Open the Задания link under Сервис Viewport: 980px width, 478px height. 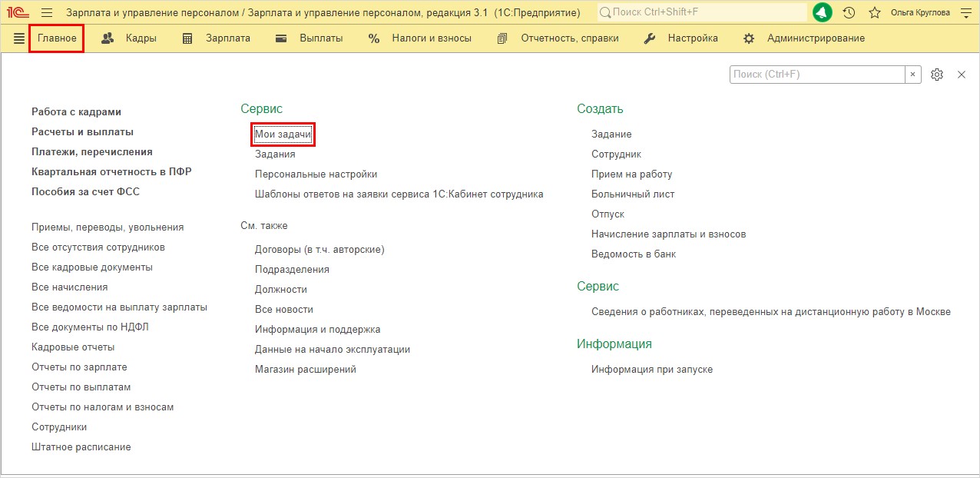275,154
